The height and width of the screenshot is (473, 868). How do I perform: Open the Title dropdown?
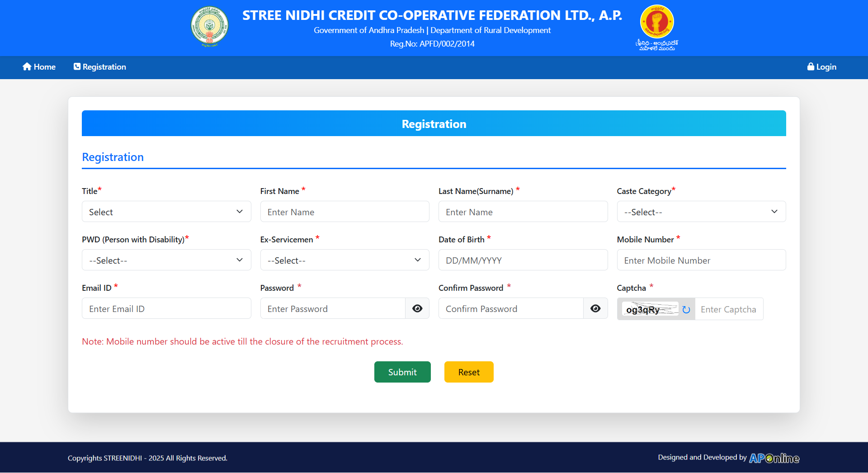pos(166,212)
